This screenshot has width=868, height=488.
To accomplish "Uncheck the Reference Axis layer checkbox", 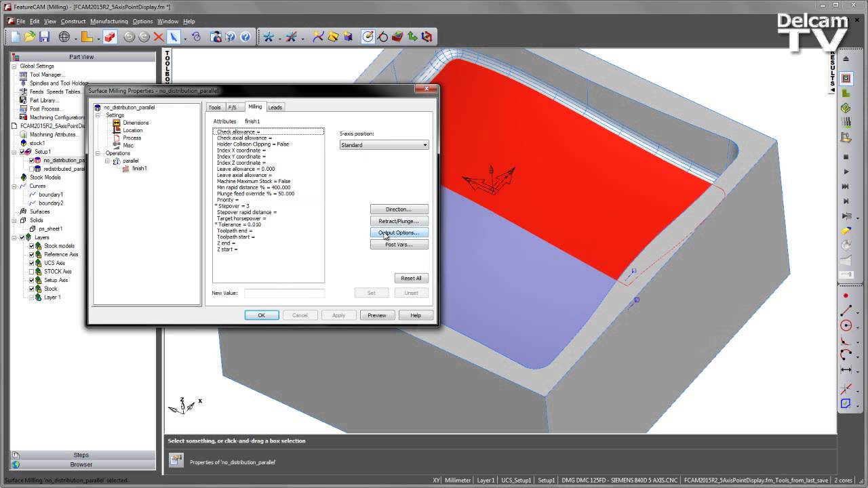I will click(31, 255).
